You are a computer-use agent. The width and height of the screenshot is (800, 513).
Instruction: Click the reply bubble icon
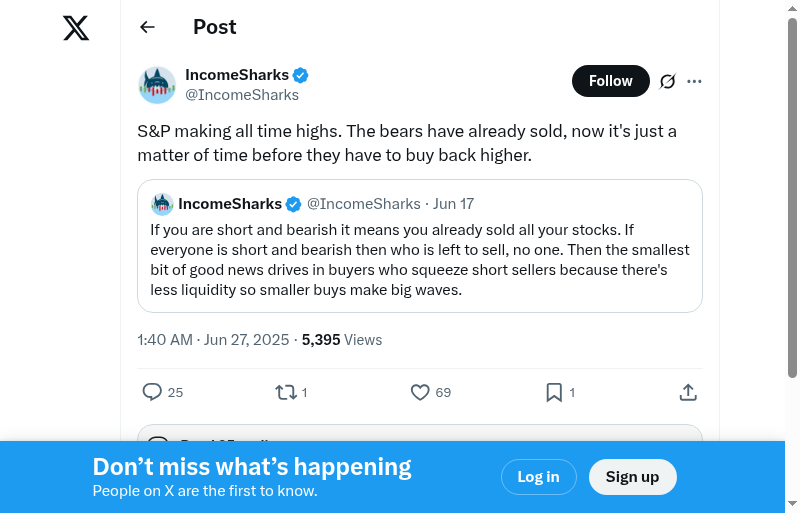coord(152,392)
